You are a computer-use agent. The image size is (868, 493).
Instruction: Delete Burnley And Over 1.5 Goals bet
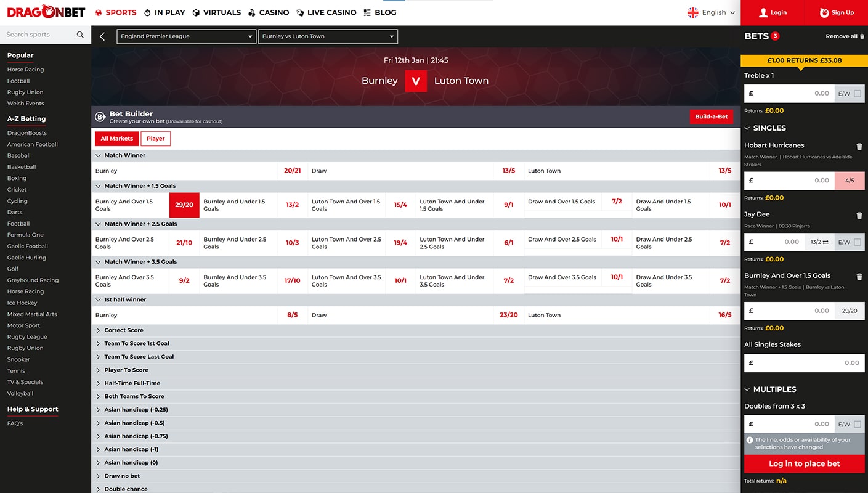(x=859, y=277)
